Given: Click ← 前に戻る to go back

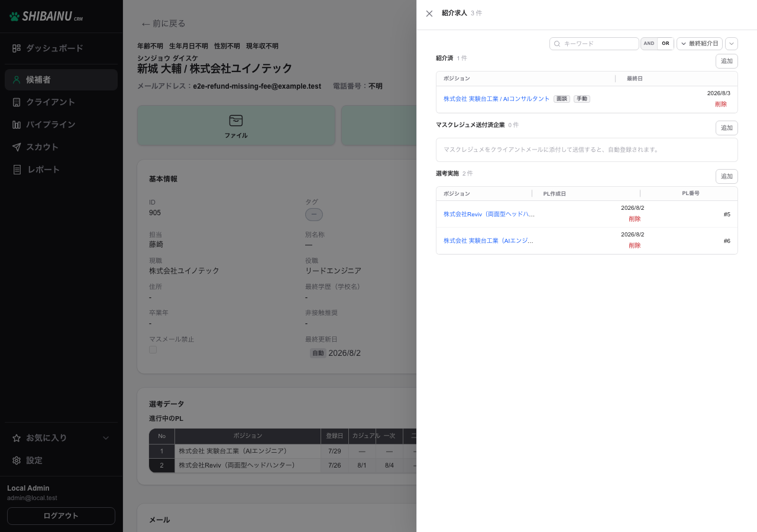Looking at the screenshot, I should click(163, 24).
